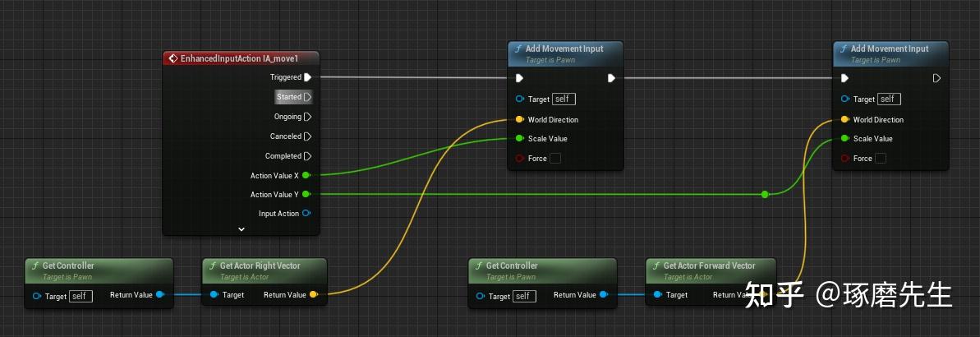Image resolution: width=980 pixels, height=337 pixels.
Task: Click the Action Value X output pin
Action: pos(306,176)
